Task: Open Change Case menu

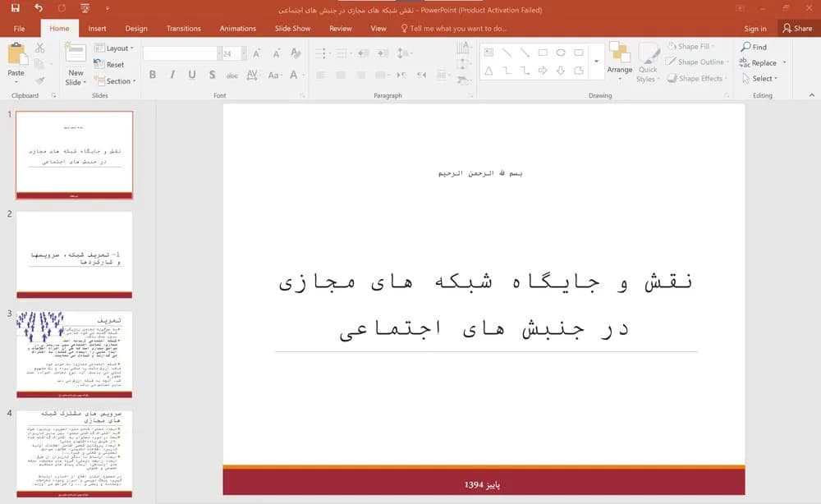Action: 275,75
